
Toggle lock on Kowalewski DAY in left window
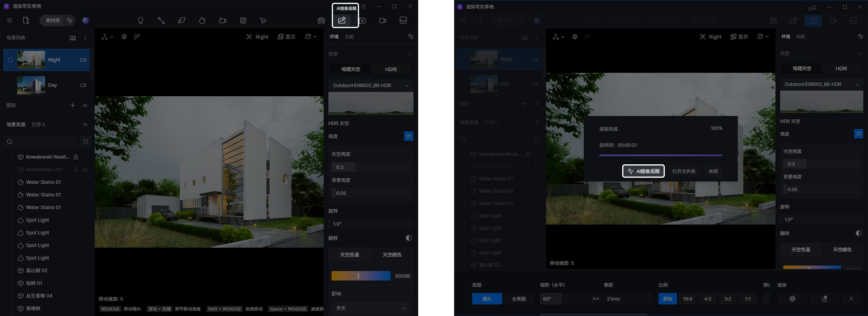pyautogui.click(x=75, y=169)
